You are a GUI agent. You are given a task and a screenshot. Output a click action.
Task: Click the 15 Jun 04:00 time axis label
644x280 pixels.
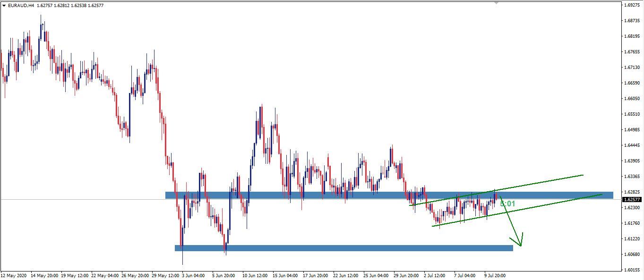click(x=285, y=276)
